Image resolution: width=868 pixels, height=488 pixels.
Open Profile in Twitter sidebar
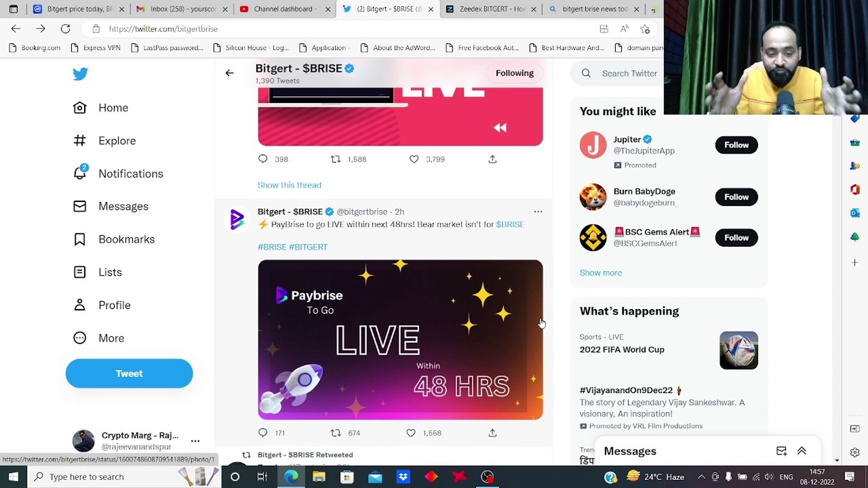pos(102,305)
